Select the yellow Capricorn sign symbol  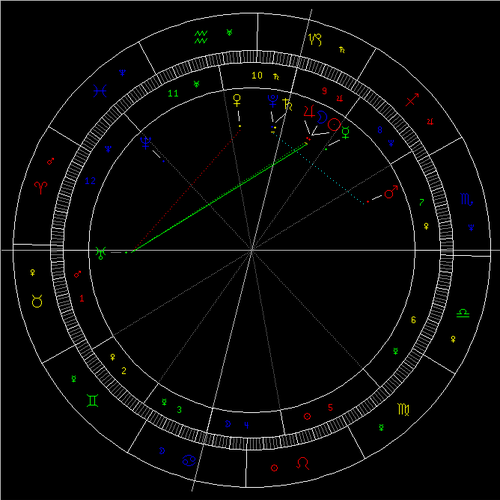(315, 40)
